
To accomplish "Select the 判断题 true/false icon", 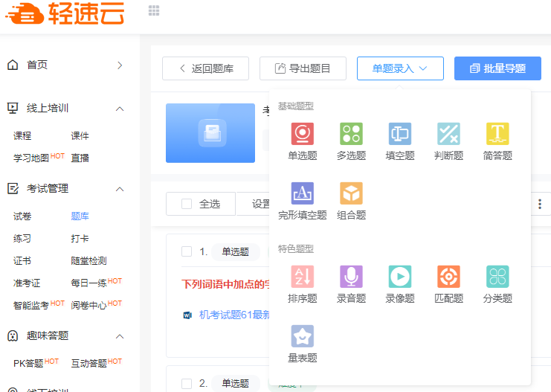I will click(448, 134).
